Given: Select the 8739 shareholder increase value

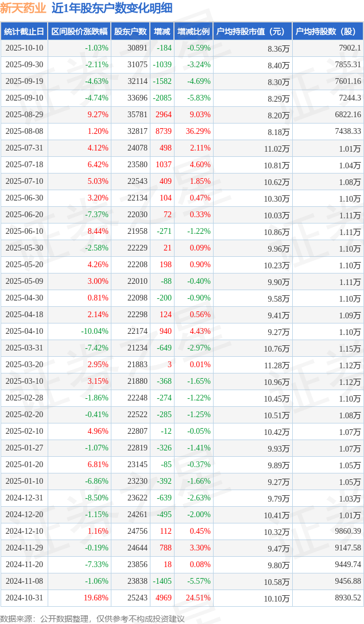Looking at the screenshot, I should tap(164, 132).
